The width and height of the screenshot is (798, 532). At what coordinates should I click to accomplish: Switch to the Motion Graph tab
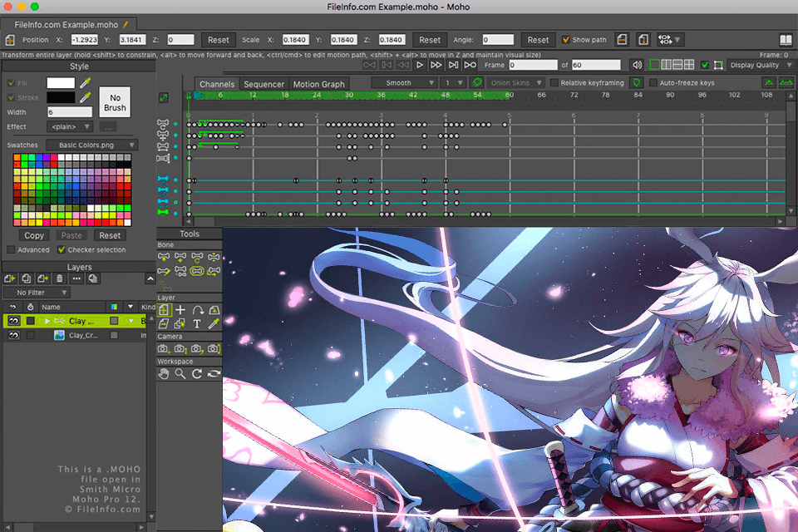tap(318, 84)
